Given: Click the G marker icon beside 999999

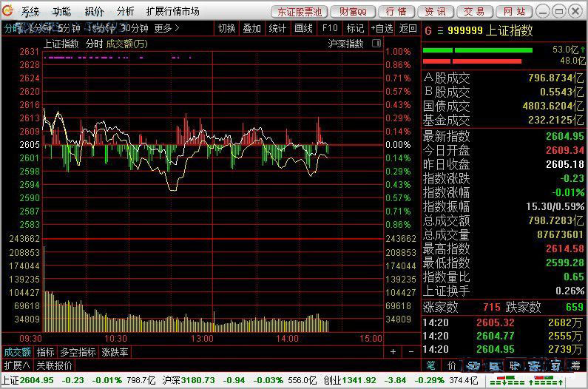Looking at the screenshot, I should [x=428, y=31].
